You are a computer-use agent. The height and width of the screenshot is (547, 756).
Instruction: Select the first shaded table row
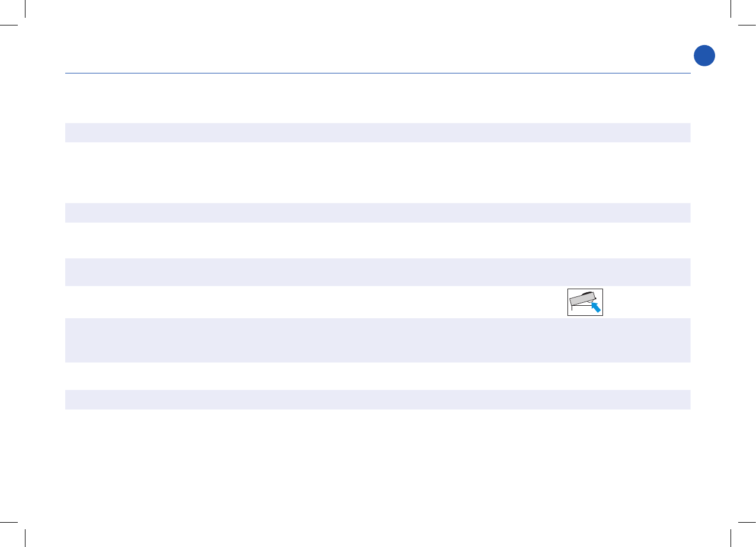click(377, 132)
